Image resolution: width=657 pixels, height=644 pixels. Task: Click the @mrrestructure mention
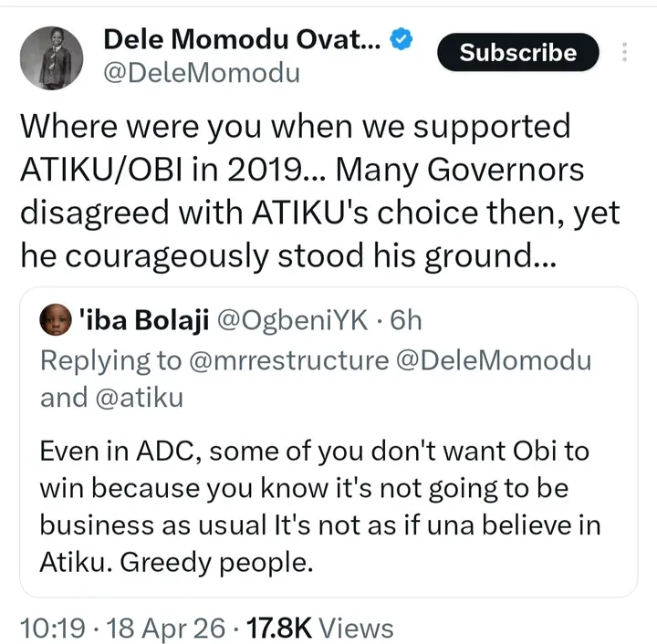click(289, 359)
